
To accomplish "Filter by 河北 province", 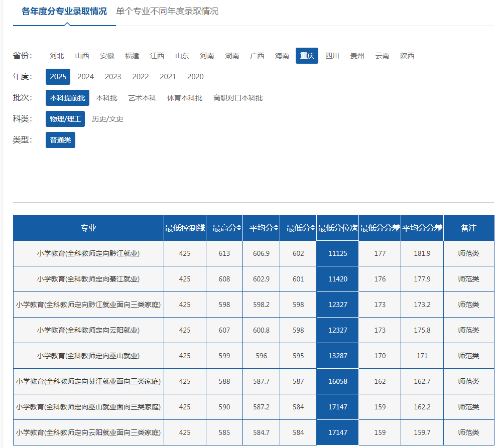I will click(57, 56).
